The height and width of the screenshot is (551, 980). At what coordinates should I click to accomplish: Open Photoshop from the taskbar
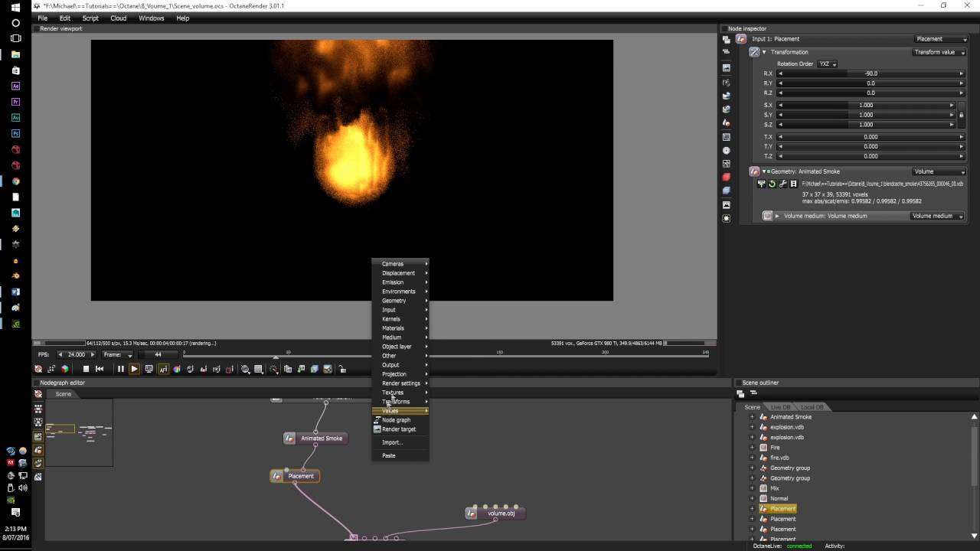coord(15,133)
